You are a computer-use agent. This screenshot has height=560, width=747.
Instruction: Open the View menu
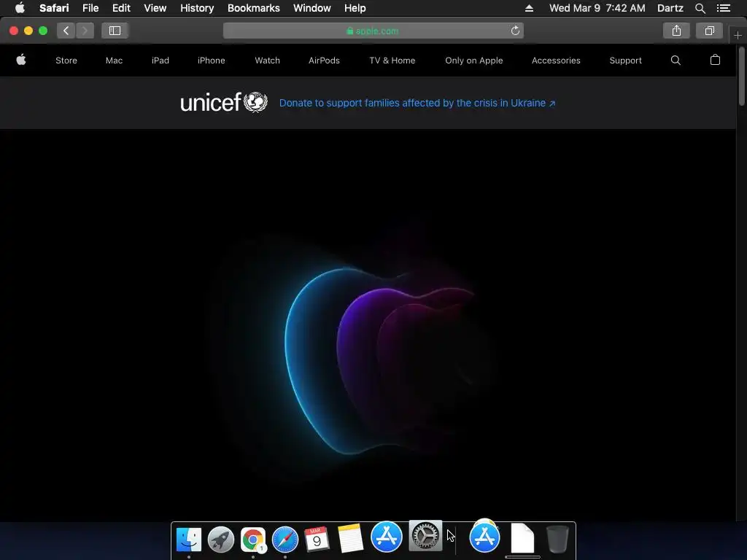(155, 8)
